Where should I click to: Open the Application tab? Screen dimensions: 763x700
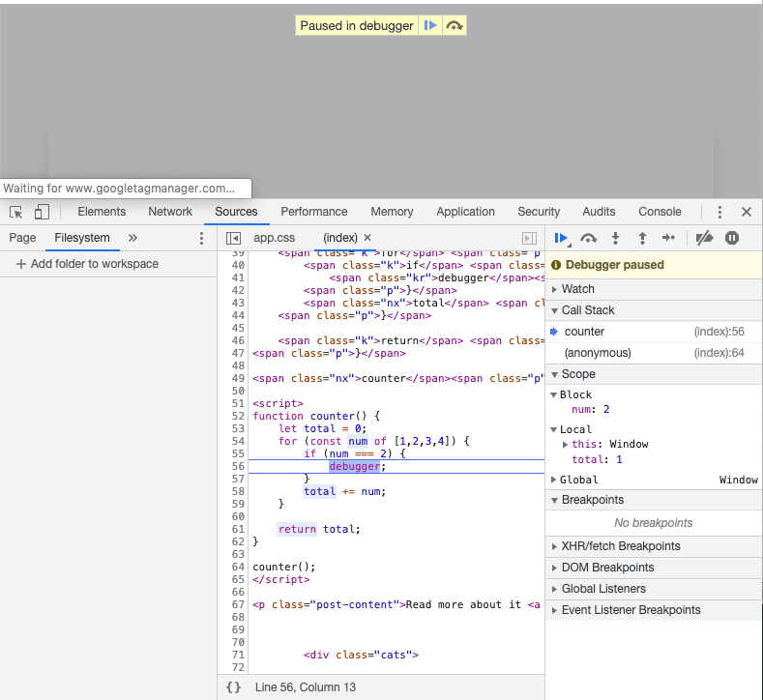(x=466, y=212)
